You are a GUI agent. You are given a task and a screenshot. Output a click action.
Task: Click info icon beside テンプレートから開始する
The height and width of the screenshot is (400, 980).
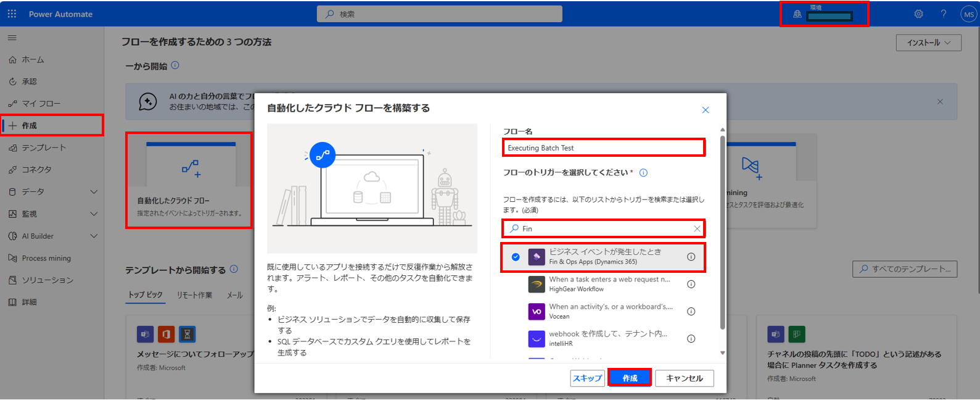(x=234, y=269)
